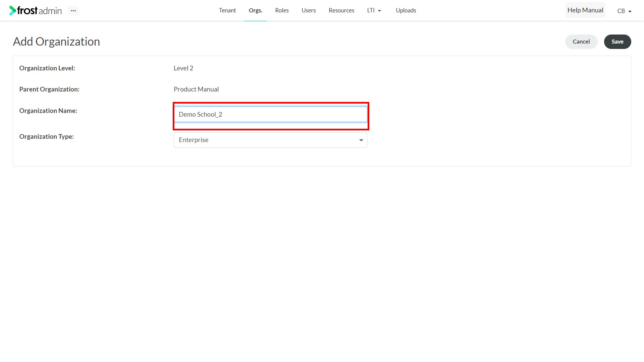644x362 pixels.
Task: Click the Parent Organization label
Action: (x=49, y=89)
